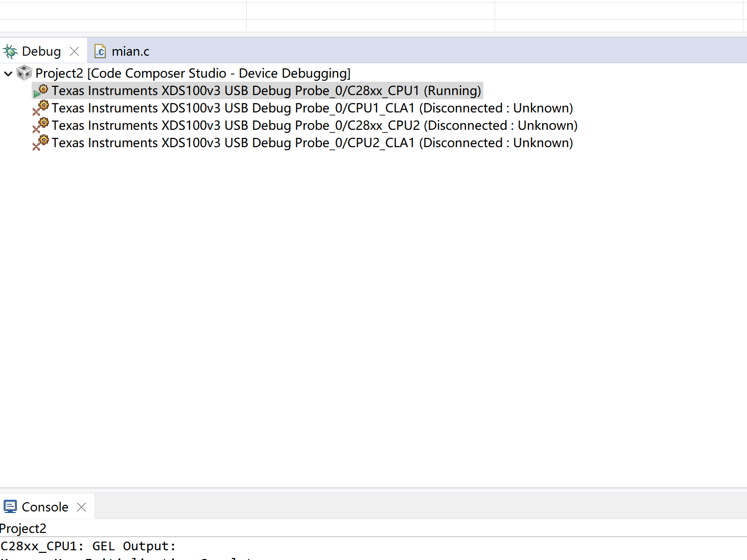The image size is (747, 560).
Task: Click the disconnected probe icon beside CPU2_CLA1
Action: [x=41, y=142]
